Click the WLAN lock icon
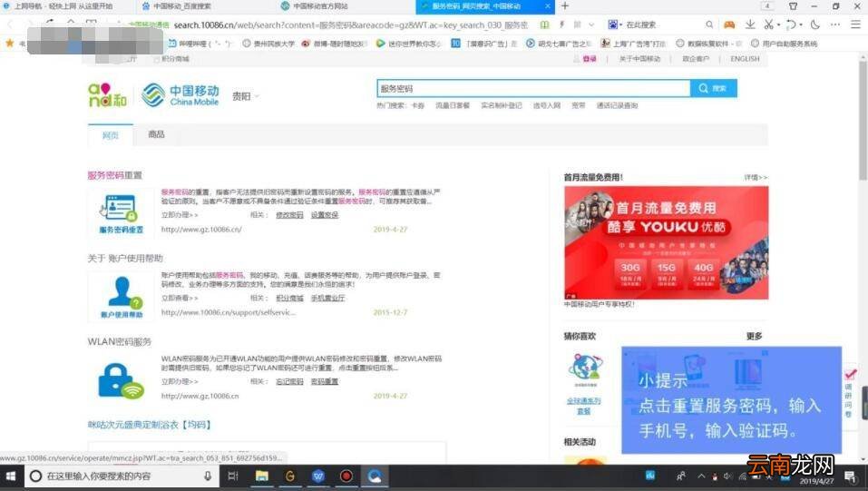 (x=120, y=380)
